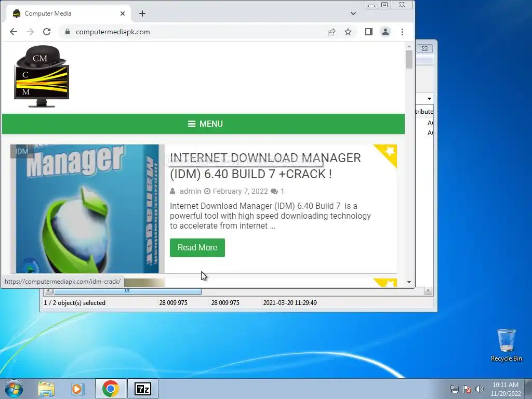
Task: Click the forward navigation arrow
Action: (30, 32)
